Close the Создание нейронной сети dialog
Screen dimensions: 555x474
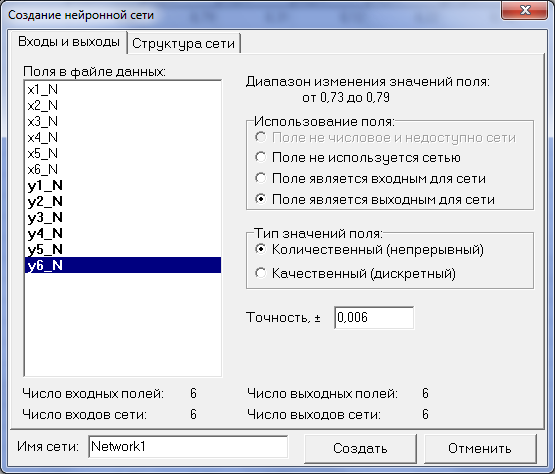pyautogui.click(x=525, y=11)
